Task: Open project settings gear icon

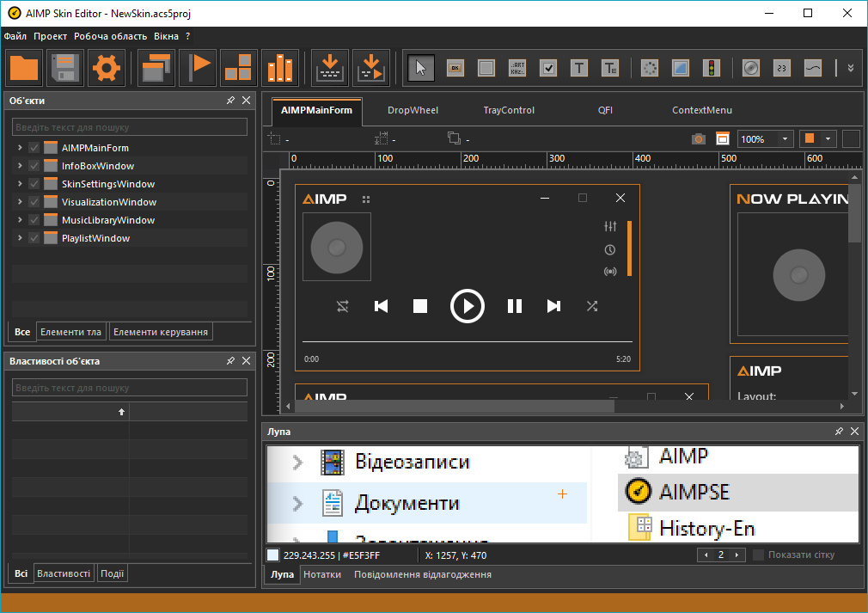Action: click(x=106, y=68)
